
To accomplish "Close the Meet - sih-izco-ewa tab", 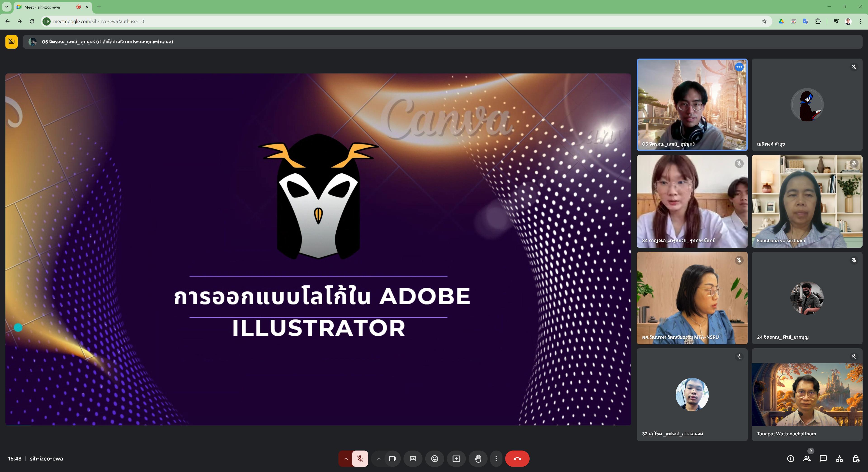I will 87,7.
